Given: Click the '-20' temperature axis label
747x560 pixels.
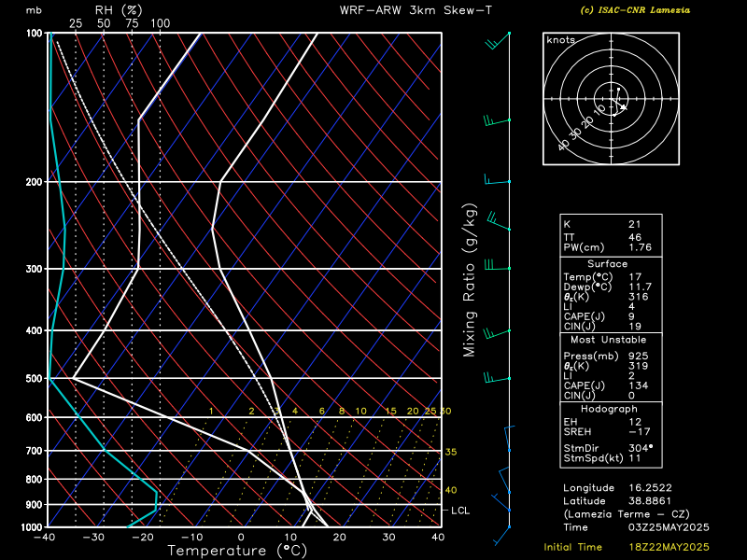Looking at the screenshot, I should (x=142, y=538).
